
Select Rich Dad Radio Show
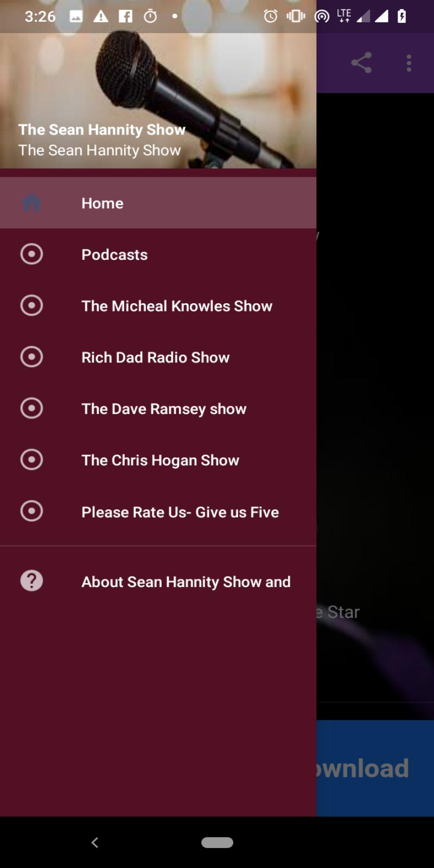158,357
